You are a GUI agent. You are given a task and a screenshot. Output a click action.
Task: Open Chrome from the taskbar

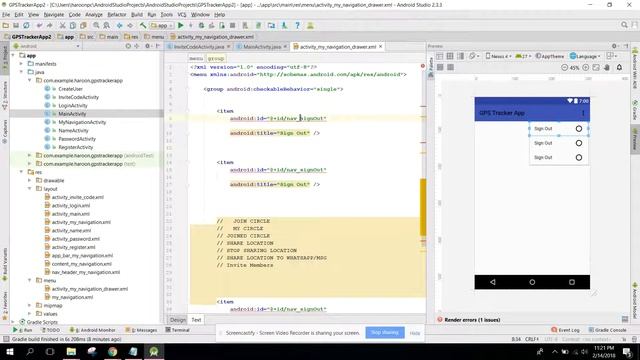pos(113,351)
